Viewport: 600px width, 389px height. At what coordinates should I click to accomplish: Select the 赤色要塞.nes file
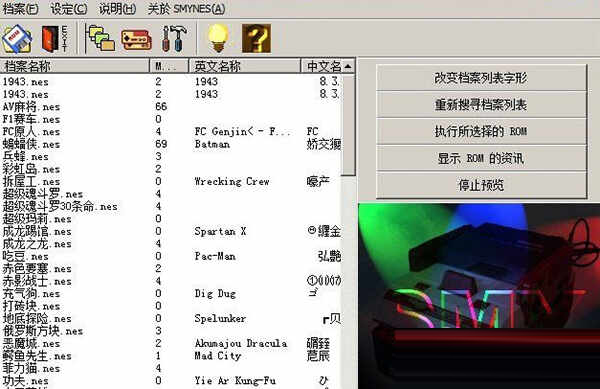(37, 269)
